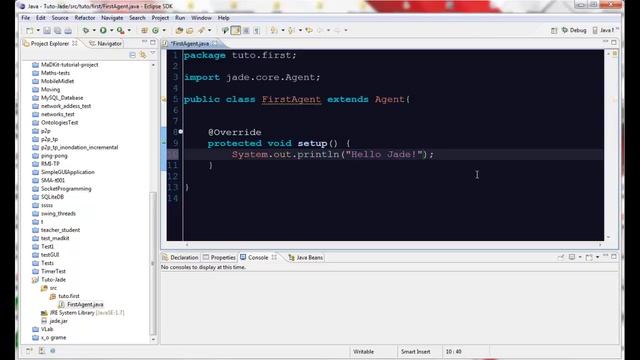This screenshot has height=360, width=640.
Task: Click the Save All icon
Action: (58, 30)
